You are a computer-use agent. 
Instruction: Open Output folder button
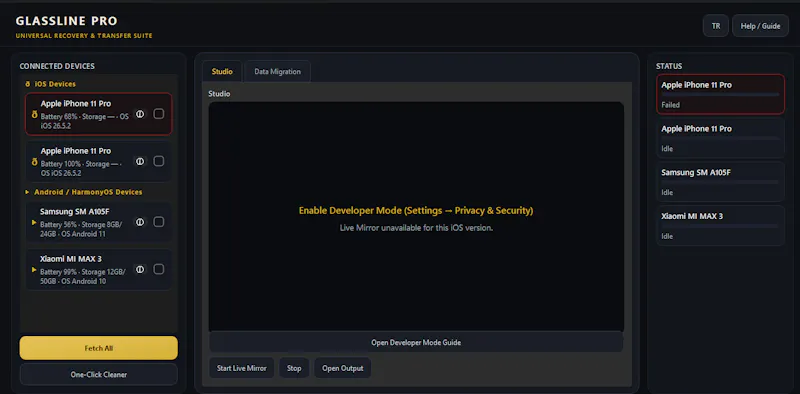tap(342, 368)
